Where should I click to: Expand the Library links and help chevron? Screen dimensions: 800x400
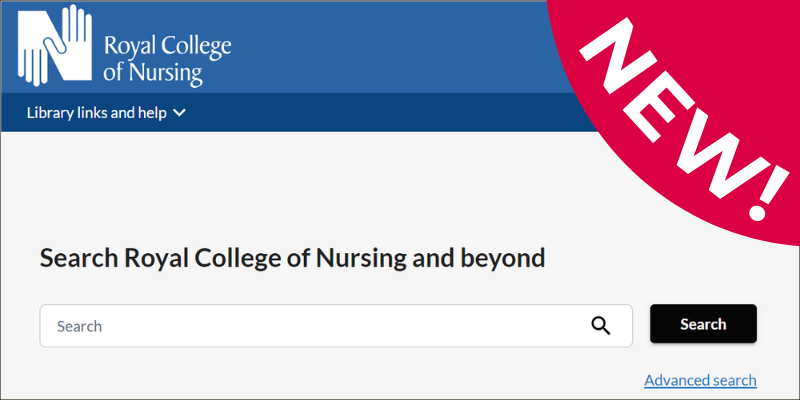click(x=180, y=113)
